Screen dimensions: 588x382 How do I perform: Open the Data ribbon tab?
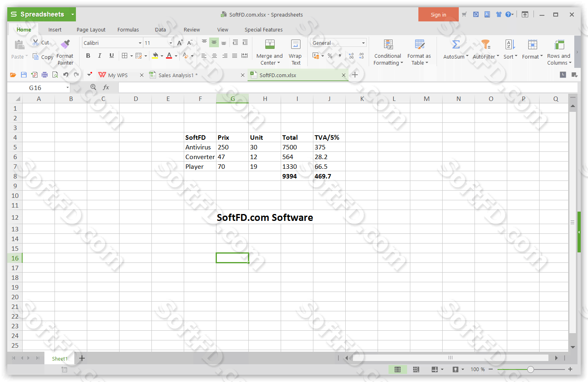point(160,29)
